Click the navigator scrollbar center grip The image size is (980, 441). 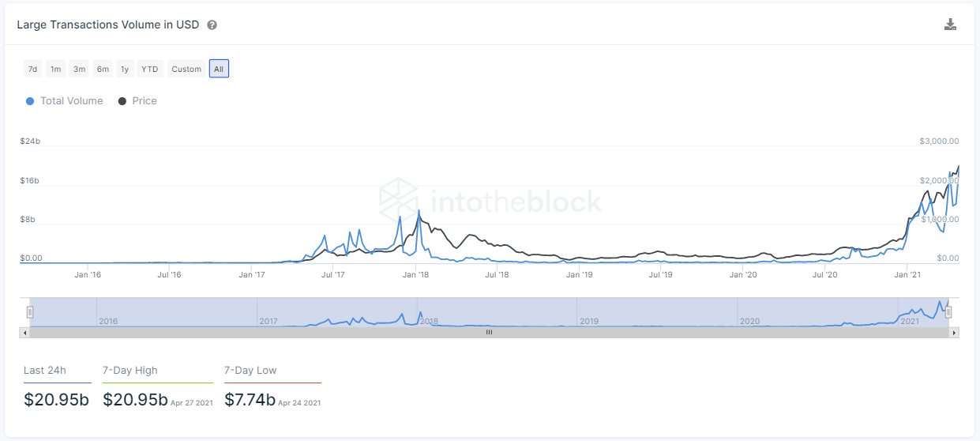pyautogui.click(x=489, y=333)
